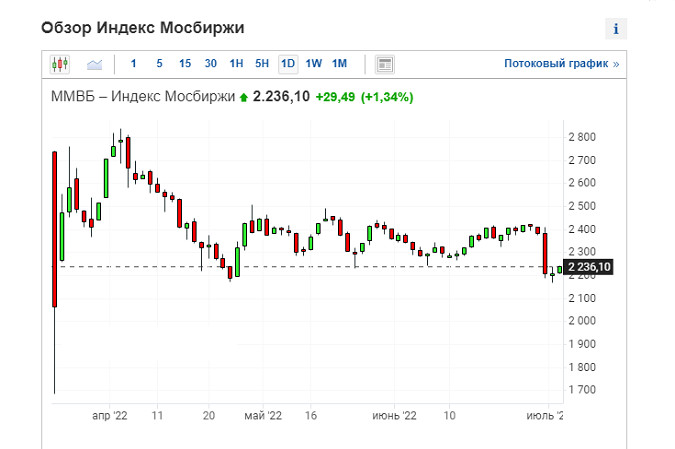This screenshot has width=675, height=449.
Task: Choose the 5H timeframe
Action: point(262,64)
